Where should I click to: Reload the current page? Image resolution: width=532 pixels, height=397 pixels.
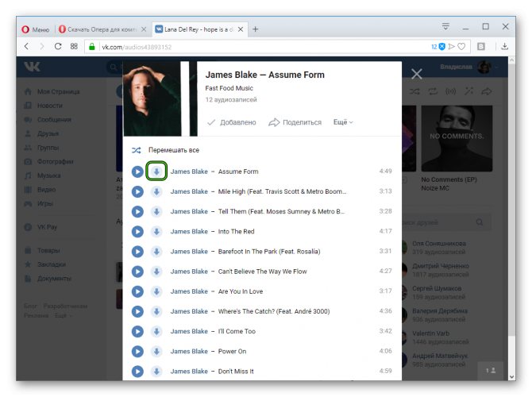[58, 47]
